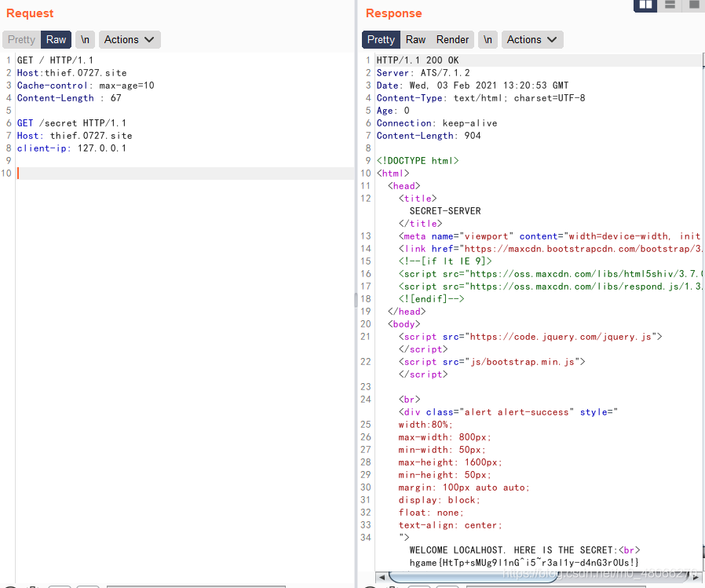
Task: Choose side-by-side split layout icon
Action: coord(645,5)
